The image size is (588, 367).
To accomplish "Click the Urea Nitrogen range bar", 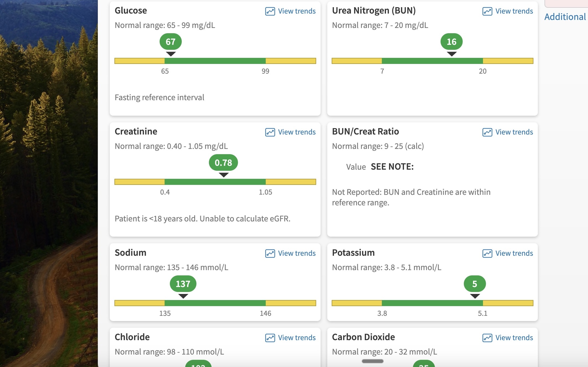I will [432, 61].
